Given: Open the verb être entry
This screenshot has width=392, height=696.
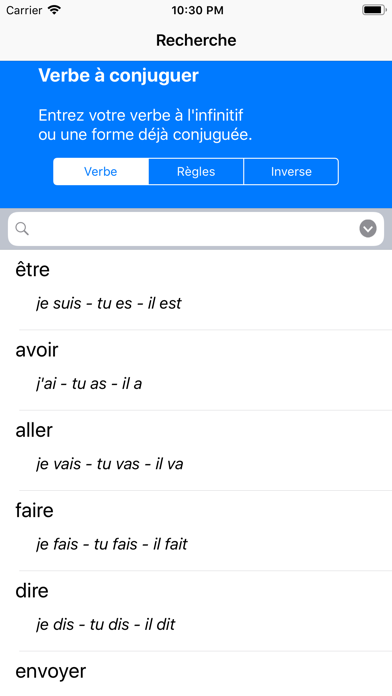Looking at the screenshot, I should pos(196,289).
